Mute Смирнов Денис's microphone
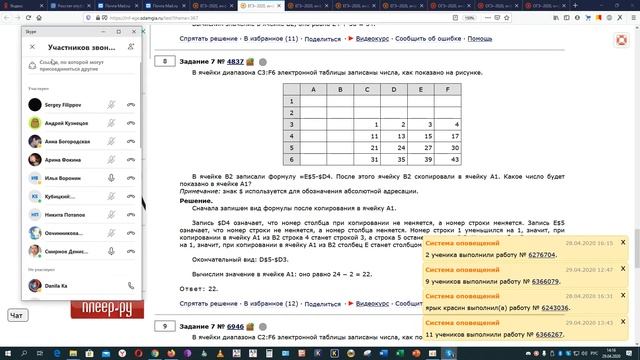 [111, 251]
